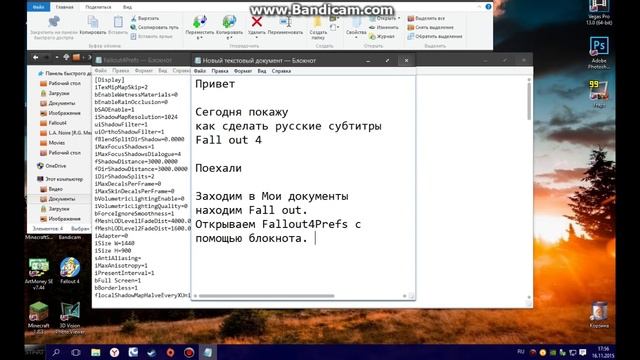The height and width of the screenshot is (360, 640).
Task: Open Файл menu in Fallout4Prefs notepad
Action: tap(100, 71)
